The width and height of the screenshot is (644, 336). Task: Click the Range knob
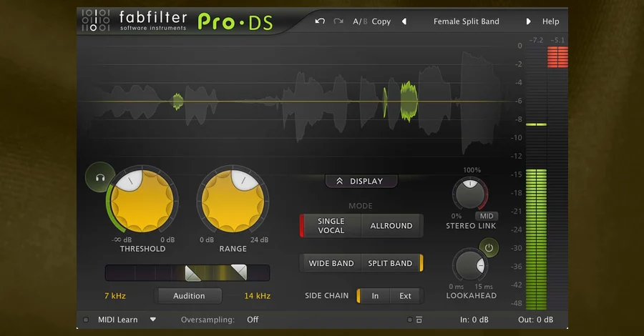[233, 201]
